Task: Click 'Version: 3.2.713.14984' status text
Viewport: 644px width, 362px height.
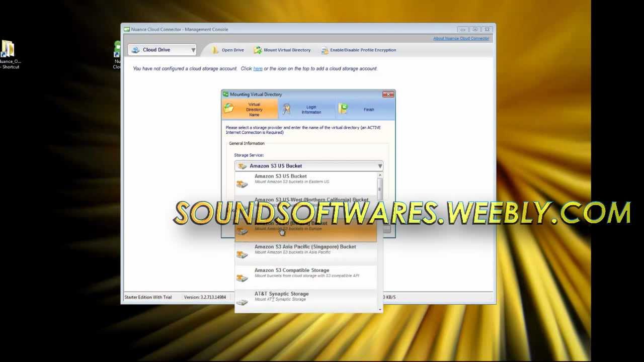Action: [x=205, y=297]
